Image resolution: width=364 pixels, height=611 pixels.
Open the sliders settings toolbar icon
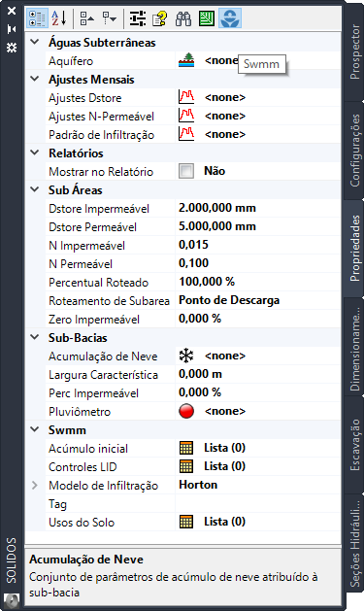click(x=138, y=17)
